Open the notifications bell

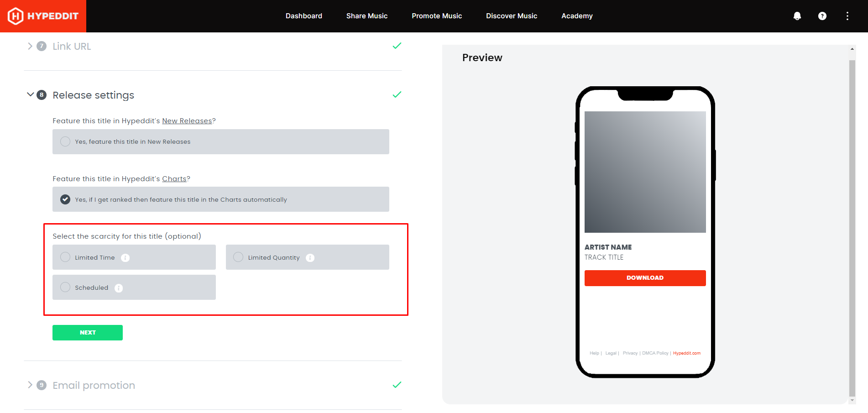(x=797, y=16)
